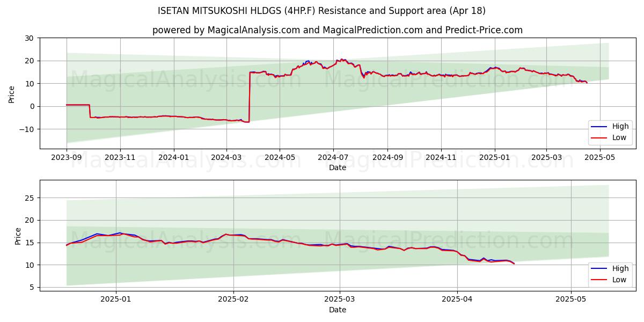Screen dimensions: 644x322
Task: Click the bottom chart's 'Price' axis label
Action: coord(18,236)
